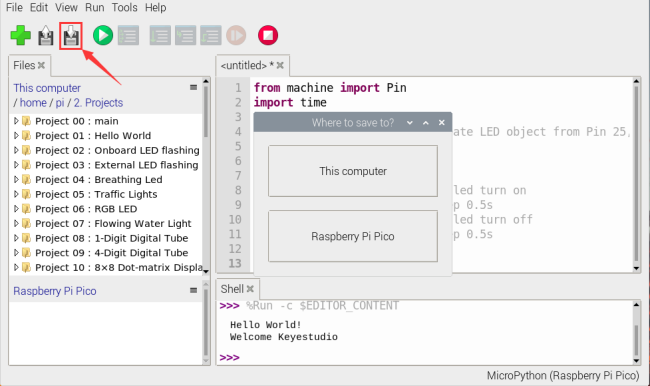Open the Help menu
The width and height of the screenshot is (650, 386).
coord(155,7)
